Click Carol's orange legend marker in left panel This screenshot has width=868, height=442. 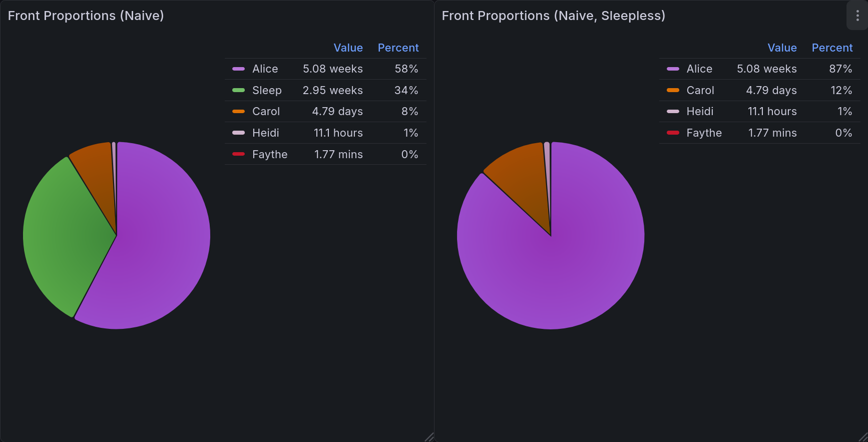pyautogui.click(x=237, y=111)
